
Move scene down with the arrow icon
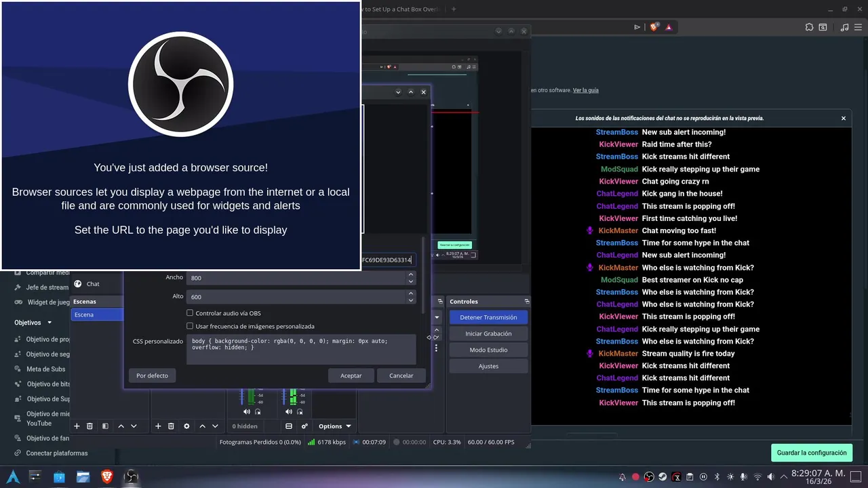pos(134,426)
